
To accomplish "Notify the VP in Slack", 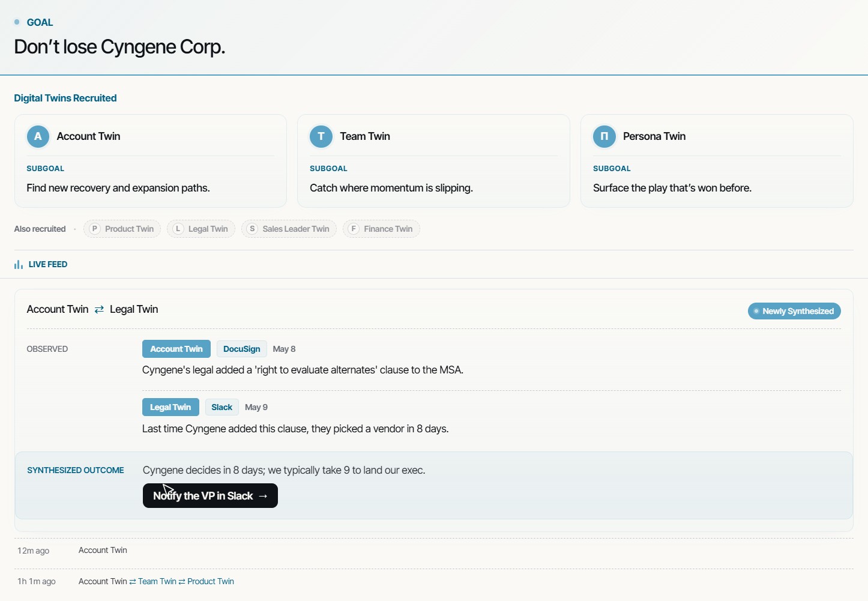I will pyautogui.click(x=210, y=496).
